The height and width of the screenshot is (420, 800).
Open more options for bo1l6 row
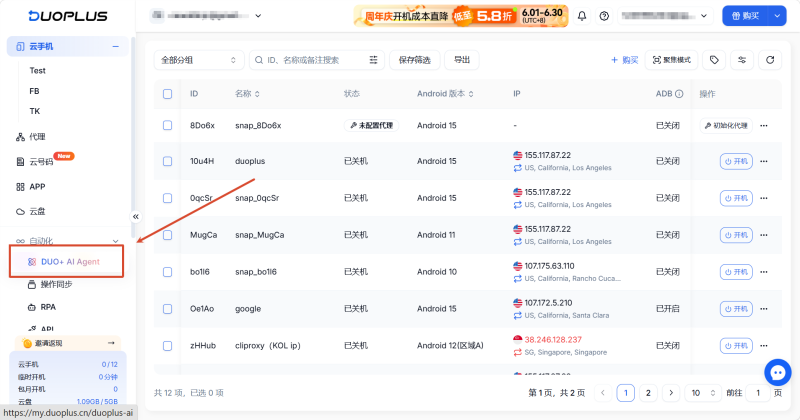[x=764, y=272]
